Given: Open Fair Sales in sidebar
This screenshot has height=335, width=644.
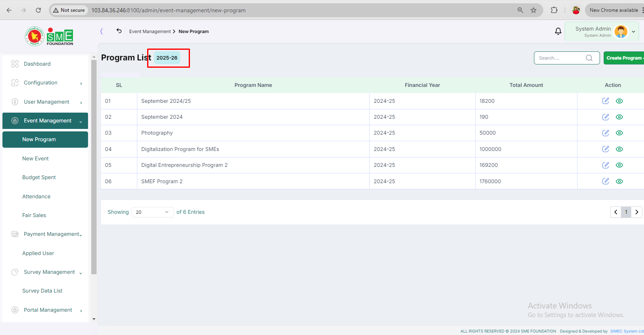Looking at the screenshot, I should (x=34, y=215).
